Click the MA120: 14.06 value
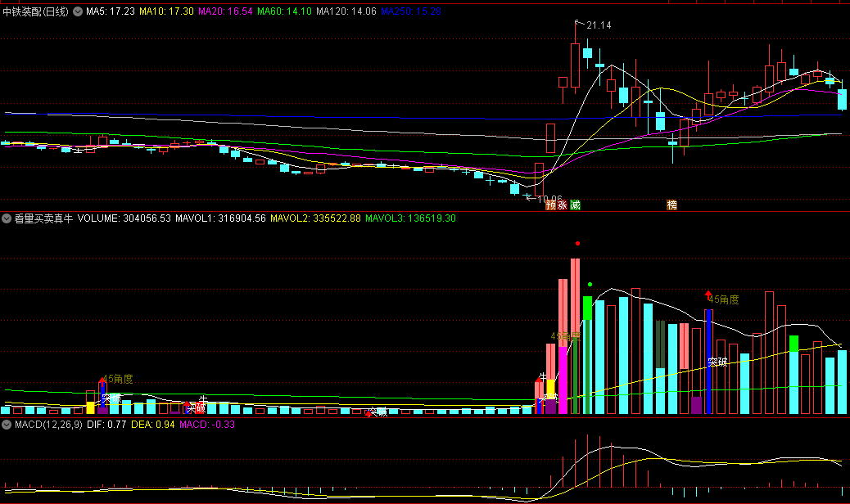Image resolution: width=850 pixels, height=504 pixels. tap(346, 11)
